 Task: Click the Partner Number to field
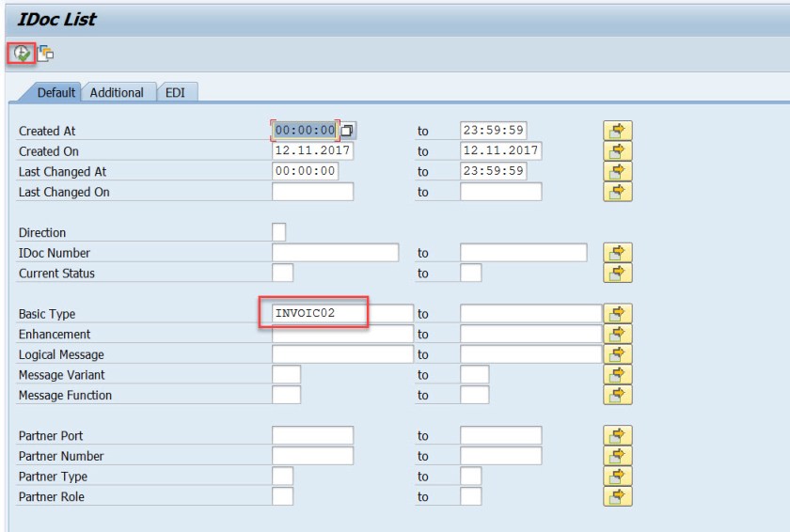[500, 456]
